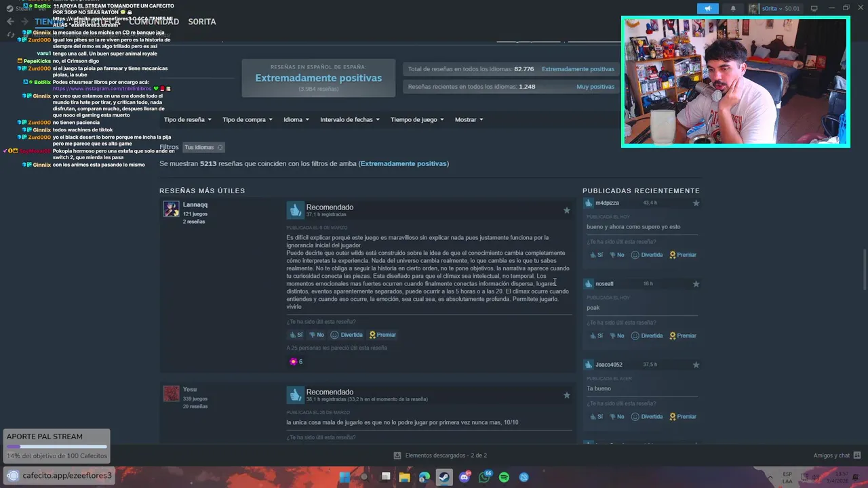The height and width of the screenshot is (488, 868).
Task: Open the Elementos descargados downloads bar
Action: tap(440, 455)
